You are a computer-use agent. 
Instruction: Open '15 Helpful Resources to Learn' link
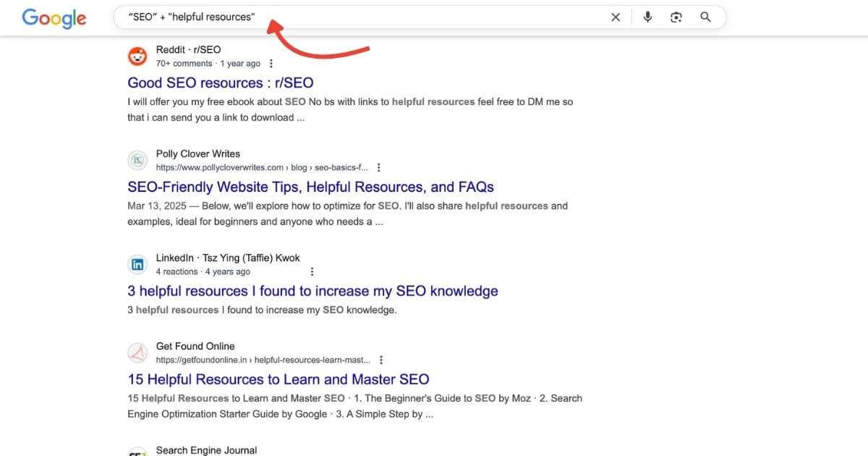pyautogui.click(x=278, y=379)
